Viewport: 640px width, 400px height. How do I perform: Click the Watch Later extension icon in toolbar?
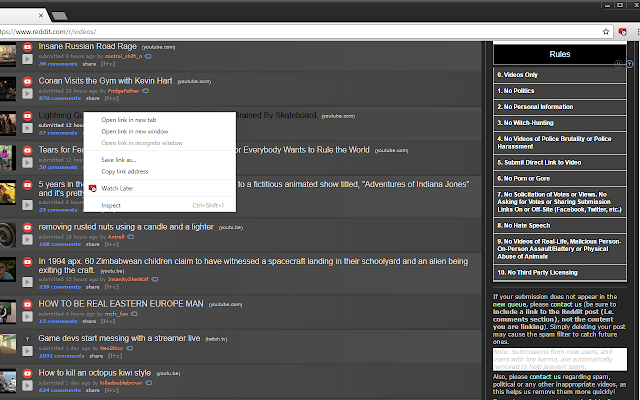coord(622,32)
